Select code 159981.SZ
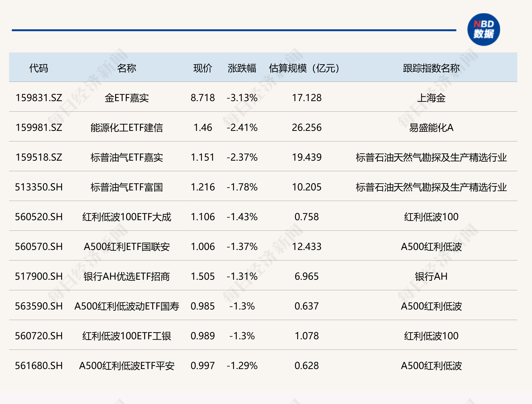Screen dimensions: 532x404 coord(39,128)
